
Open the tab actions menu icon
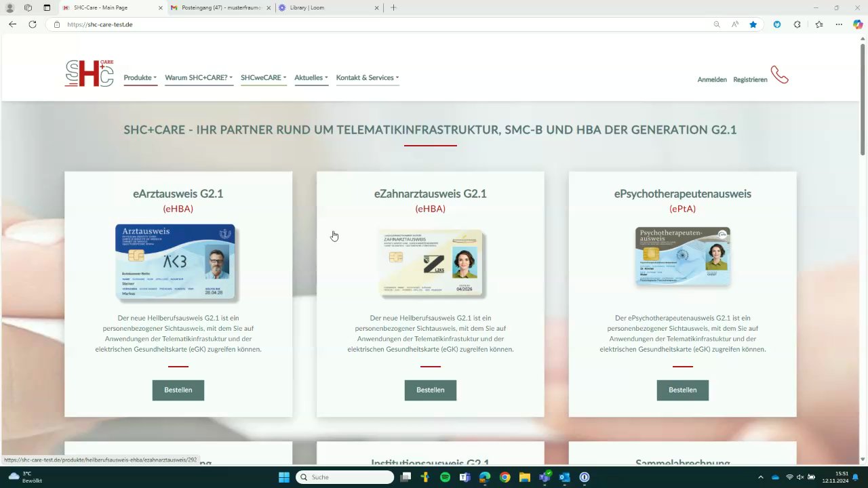47,7
